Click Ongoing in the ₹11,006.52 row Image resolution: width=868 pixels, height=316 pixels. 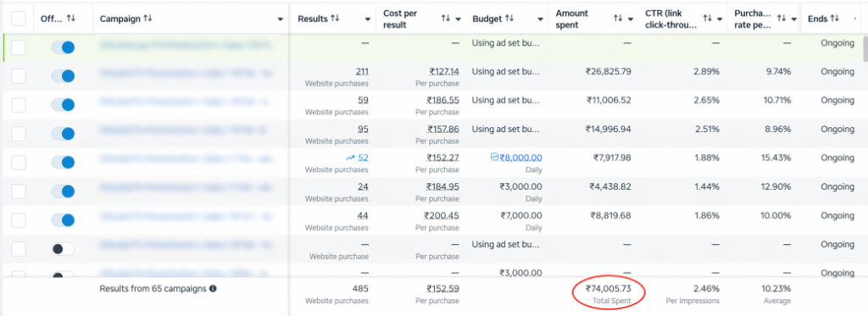(837, 100)
